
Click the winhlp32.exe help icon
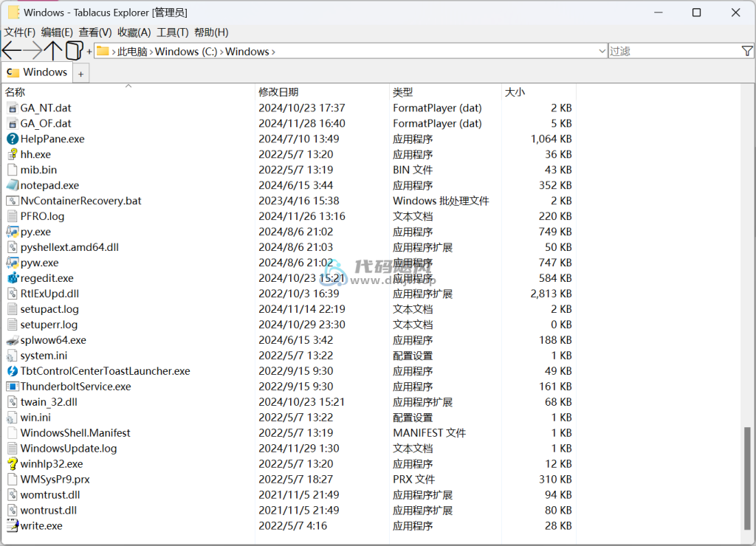pos(13,464)
